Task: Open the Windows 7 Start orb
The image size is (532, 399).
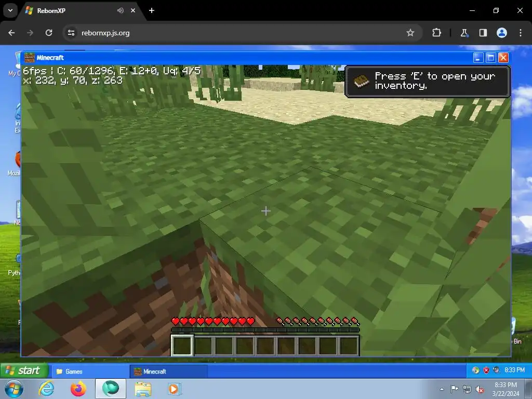Action: click(x=14, y=389)
